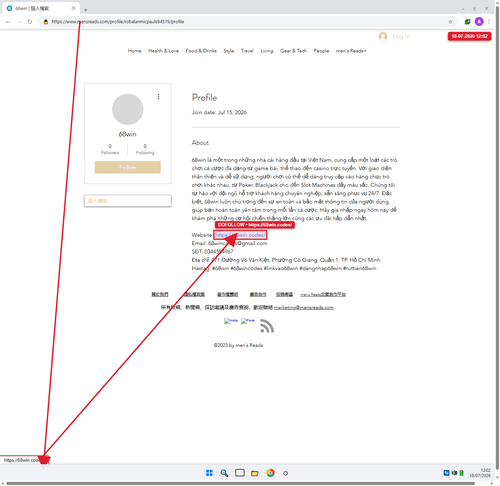Click the 68win profile avatar circle

pos(128,109)
